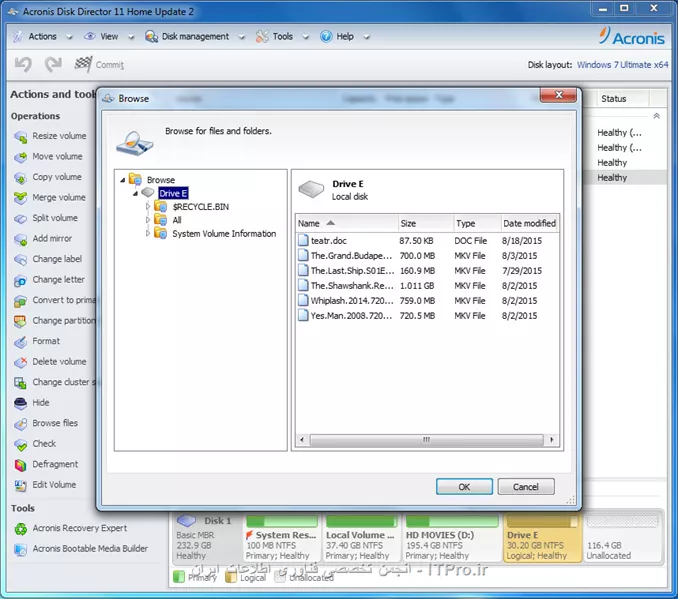
Task: Click the horizontal scrollbar thumb in file list
Action: pyautogui.click(x=426, y=440)
